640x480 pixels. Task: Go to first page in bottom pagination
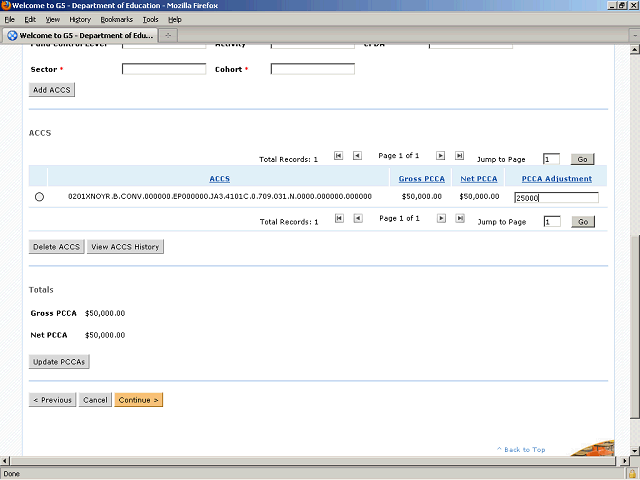pyautogui.click(x=339, y=219)
